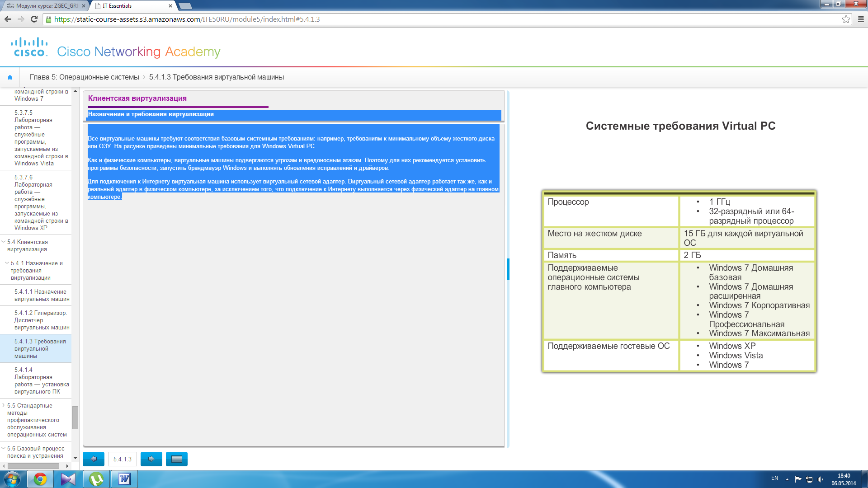
Task: Click heading Клиентская виртуализация
Action: (x=137, y=98)
